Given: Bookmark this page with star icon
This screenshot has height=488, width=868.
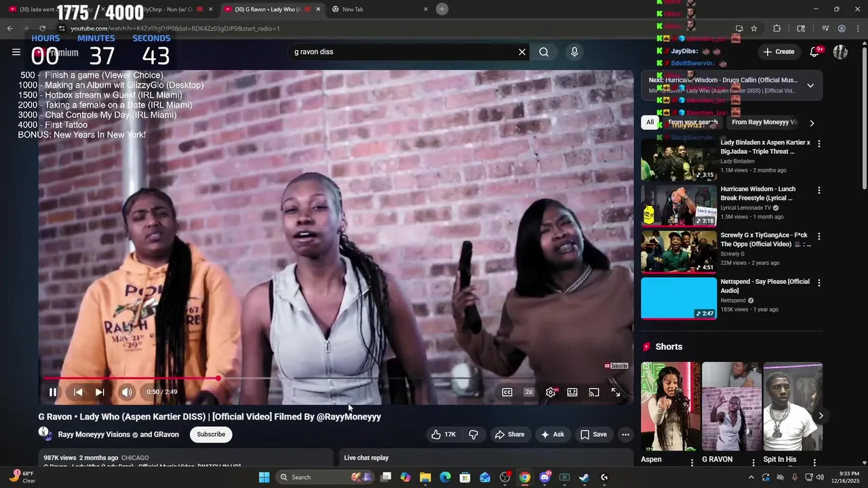Looking at the screenshot, I should pyautogui.click(x=754, y=28).
